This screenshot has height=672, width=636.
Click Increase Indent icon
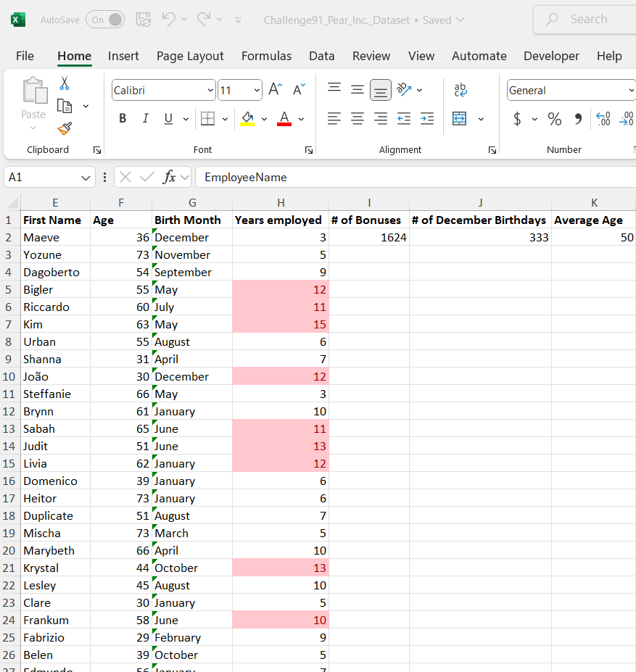[x=427, y=118]
